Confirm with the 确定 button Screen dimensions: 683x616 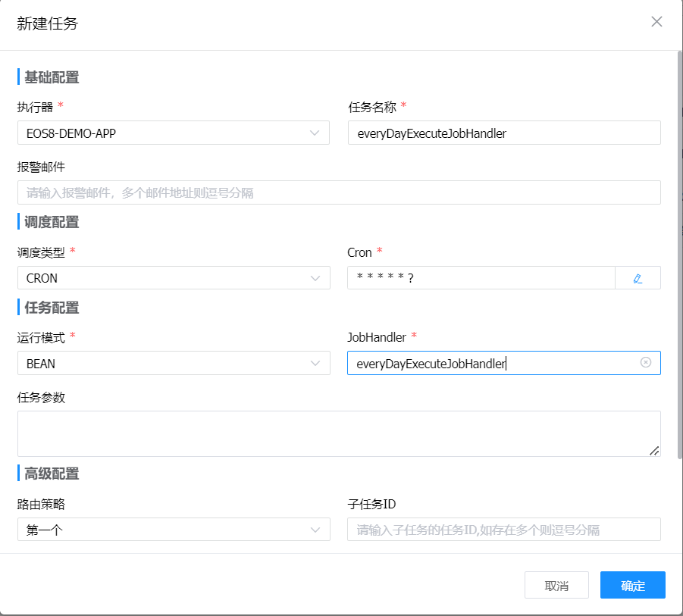(x=632, y=585)
